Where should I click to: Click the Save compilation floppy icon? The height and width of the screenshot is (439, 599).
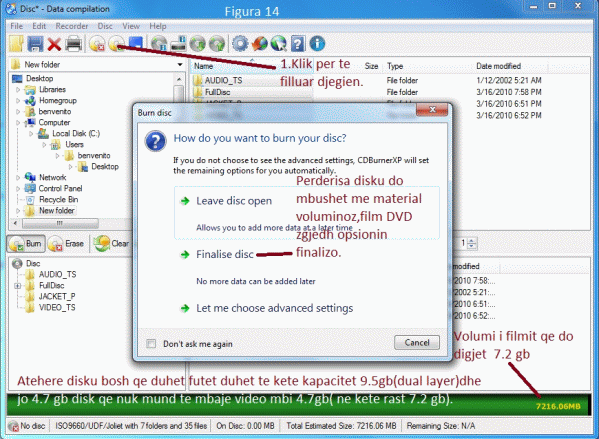tap(35, 44)
